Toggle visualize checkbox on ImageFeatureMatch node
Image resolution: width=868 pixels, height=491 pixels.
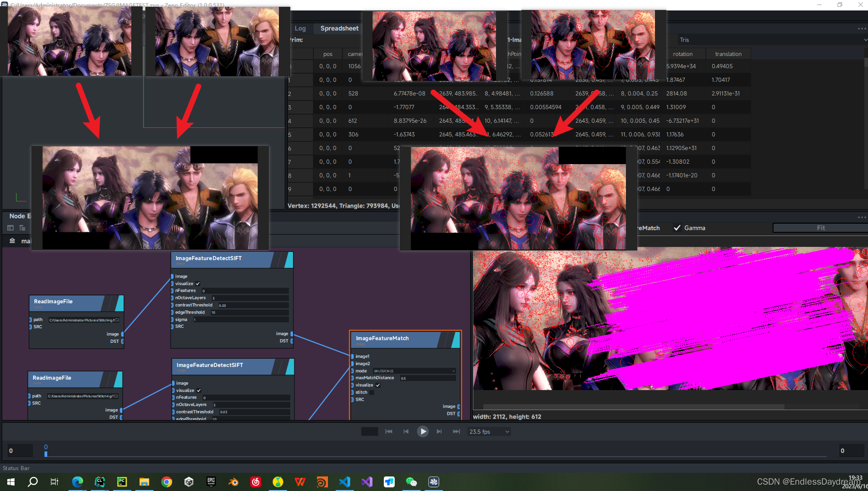378,385
